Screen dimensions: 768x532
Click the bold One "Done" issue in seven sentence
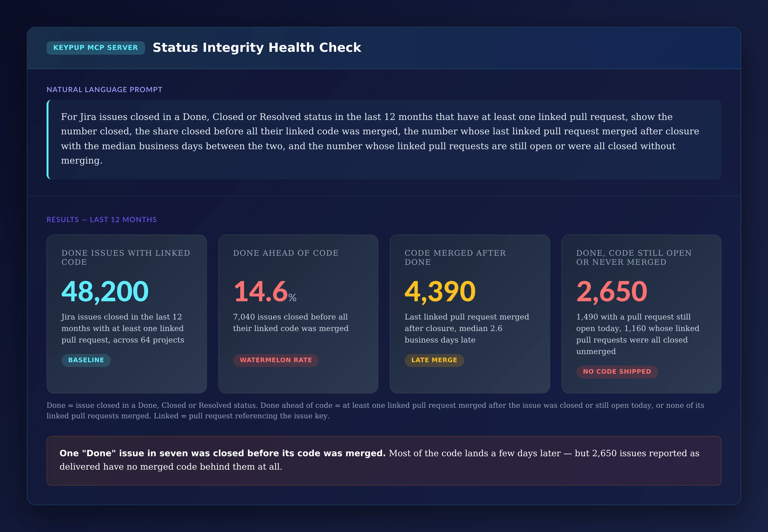(222, 453)
